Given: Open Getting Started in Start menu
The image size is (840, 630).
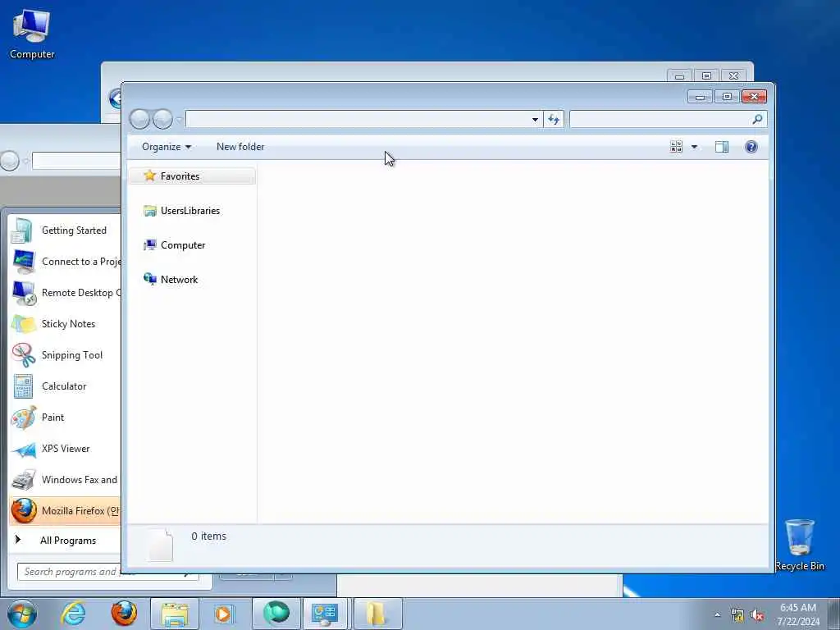Looking at the screenshot, I should click(x=66, y=231).
